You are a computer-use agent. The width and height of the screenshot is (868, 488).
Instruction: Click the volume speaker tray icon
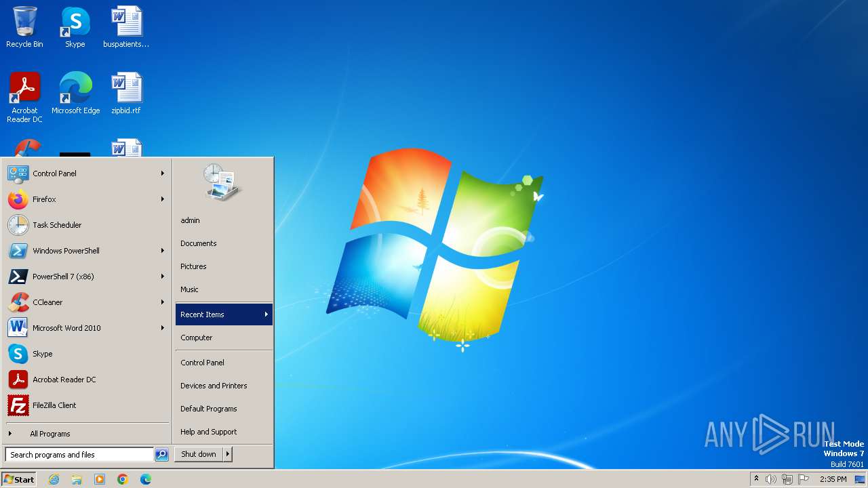[771, 479]
